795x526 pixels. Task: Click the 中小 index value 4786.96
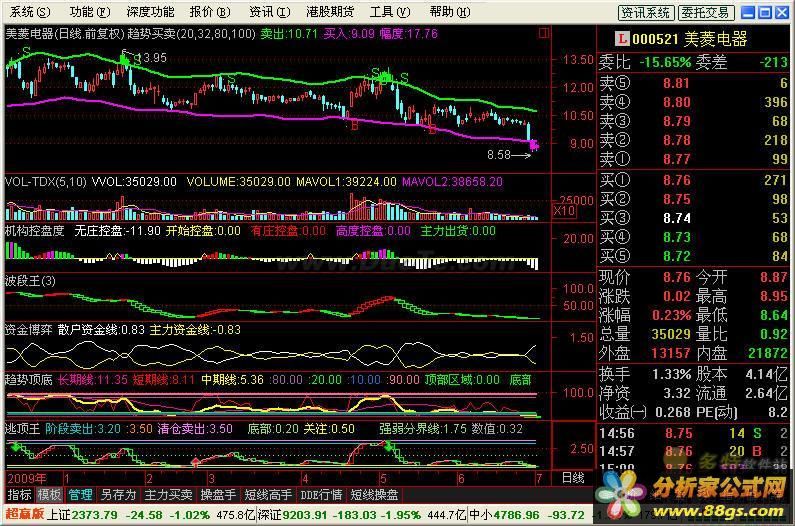point(517,515)
